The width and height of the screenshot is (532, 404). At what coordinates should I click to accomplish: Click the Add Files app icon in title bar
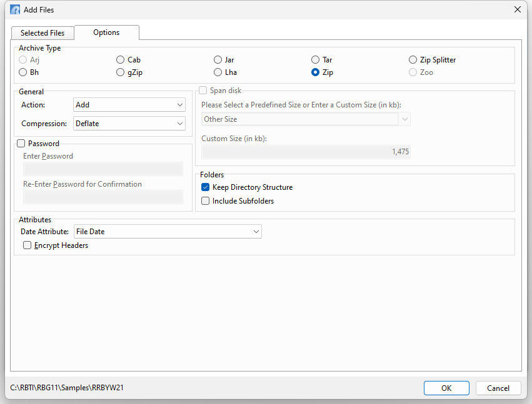click(x=15, y=9)
